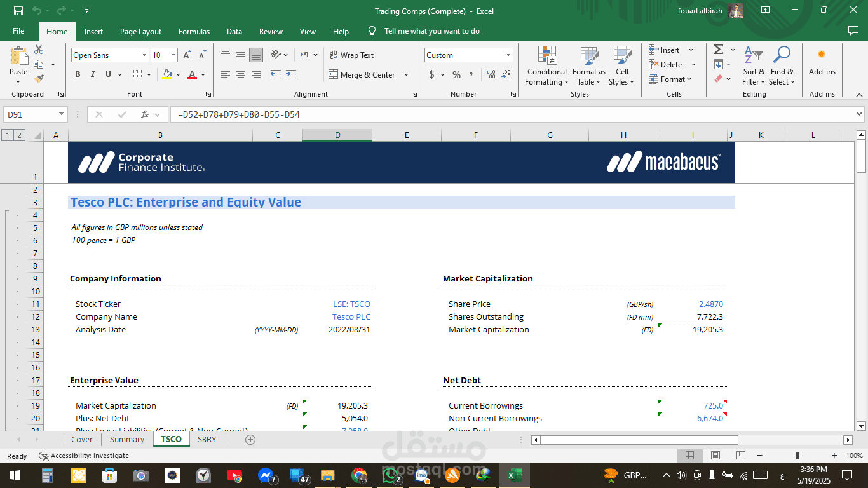The width and height of the screenshot is (868, 488).
Task: Switch to Page Layout view in the status bar
Action: [x=715, y=456]
